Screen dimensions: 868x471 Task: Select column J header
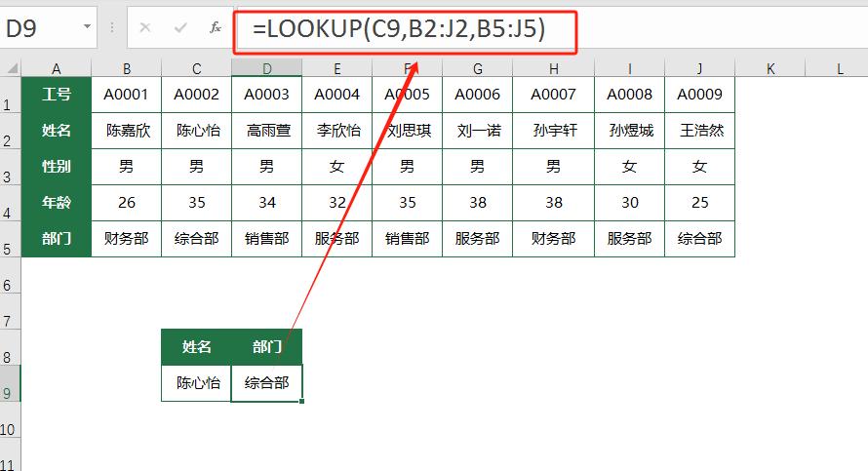(x=699, y=68)
